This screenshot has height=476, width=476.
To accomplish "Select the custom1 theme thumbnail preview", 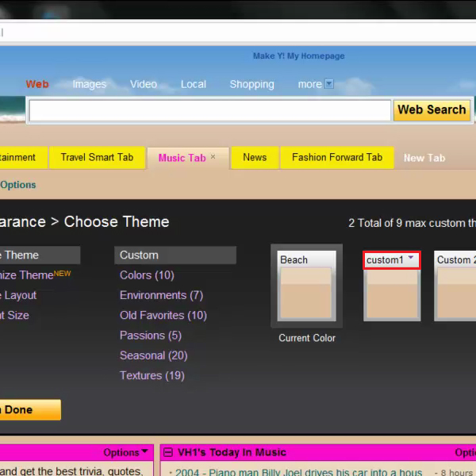I will click(392, 295).
